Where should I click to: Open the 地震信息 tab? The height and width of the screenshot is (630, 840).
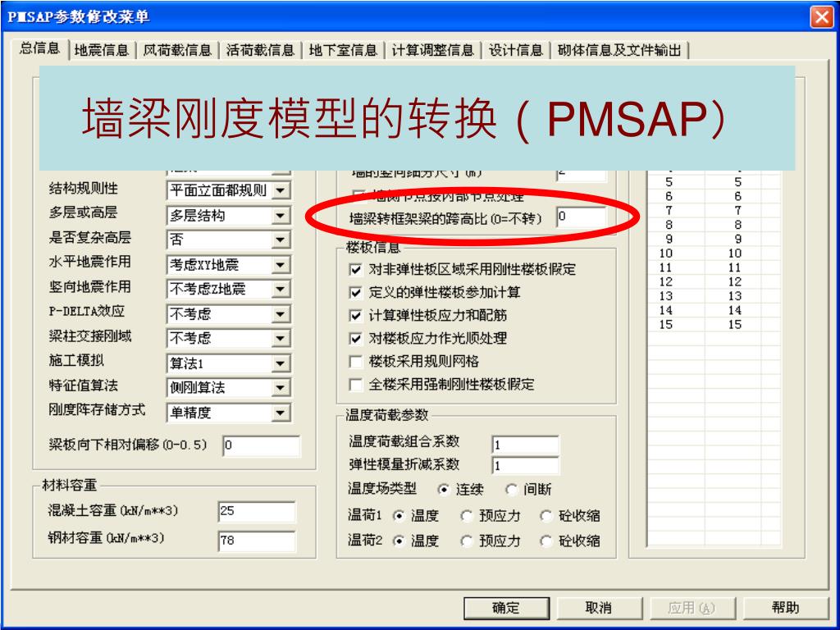[x=102, y=50]
